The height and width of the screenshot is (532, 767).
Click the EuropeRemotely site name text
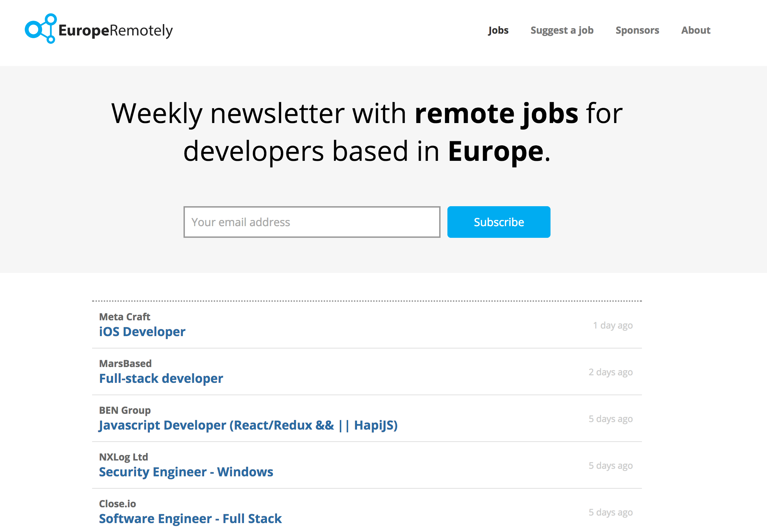115,31
